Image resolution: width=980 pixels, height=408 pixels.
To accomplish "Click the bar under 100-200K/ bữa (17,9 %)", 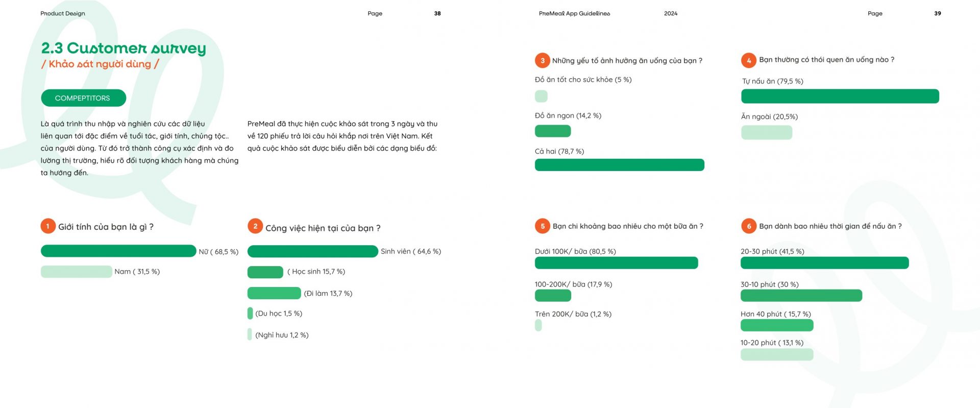I will (553, 295).
